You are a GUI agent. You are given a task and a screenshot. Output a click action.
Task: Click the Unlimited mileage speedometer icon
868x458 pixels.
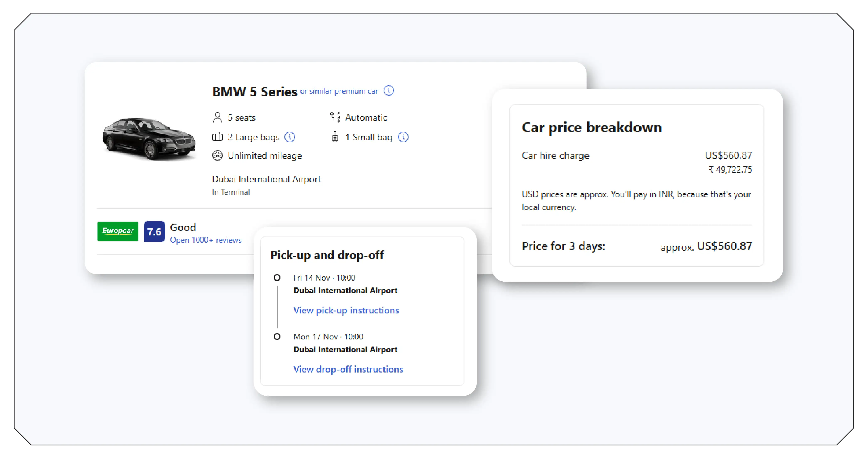point(217,155)
